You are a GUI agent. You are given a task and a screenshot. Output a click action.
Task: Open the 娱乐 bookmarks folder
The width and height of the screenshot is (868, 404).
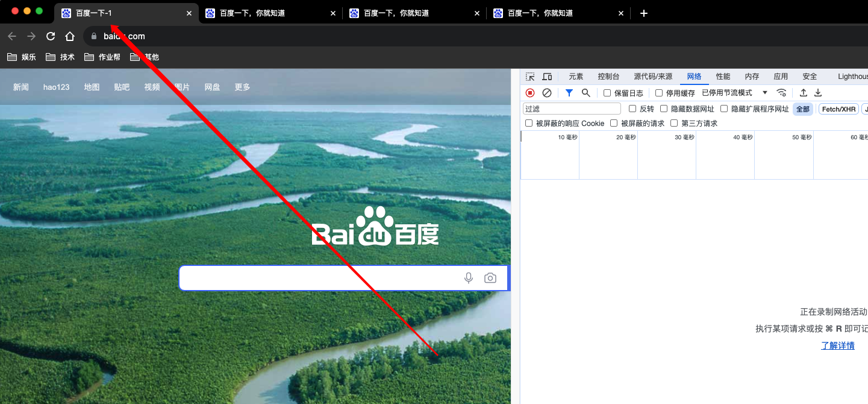(22, 57)
